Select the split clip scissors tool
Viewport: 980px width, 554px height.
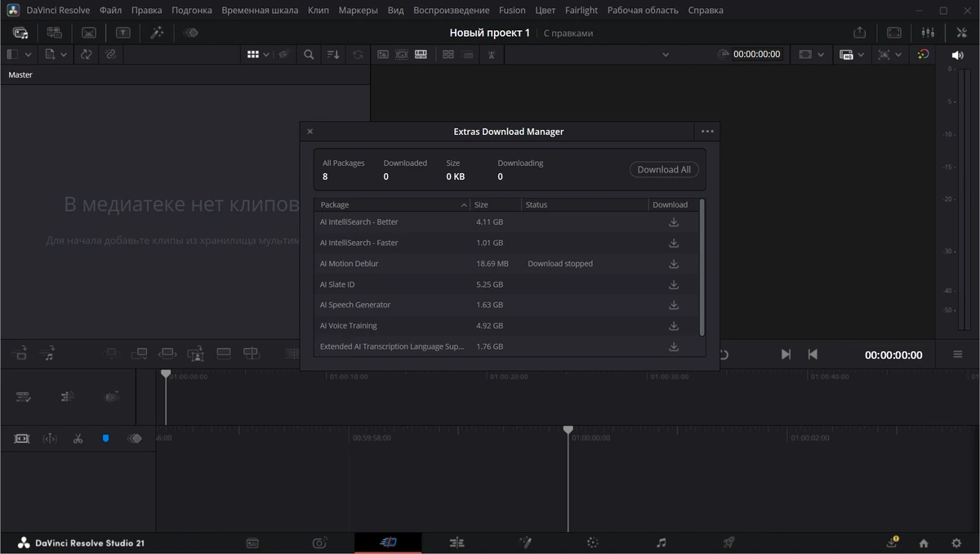(x=78, y=439)
